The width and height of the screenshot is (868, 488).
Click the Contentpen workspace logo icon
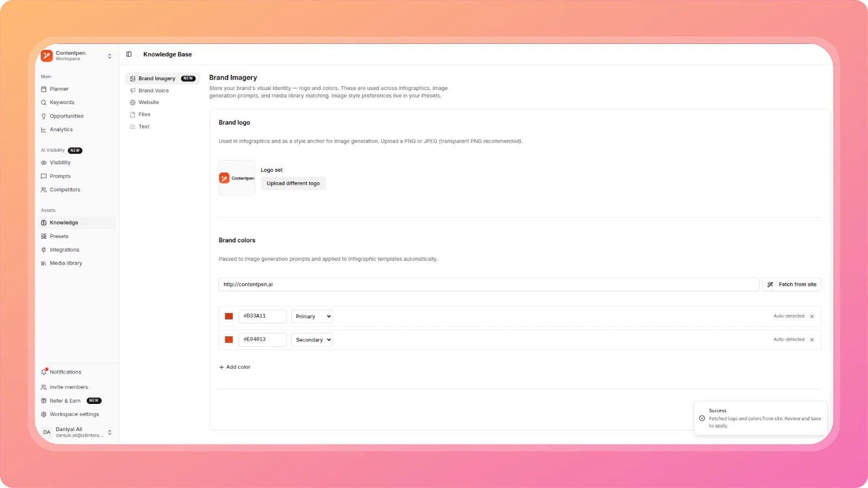tap(47, 56)
